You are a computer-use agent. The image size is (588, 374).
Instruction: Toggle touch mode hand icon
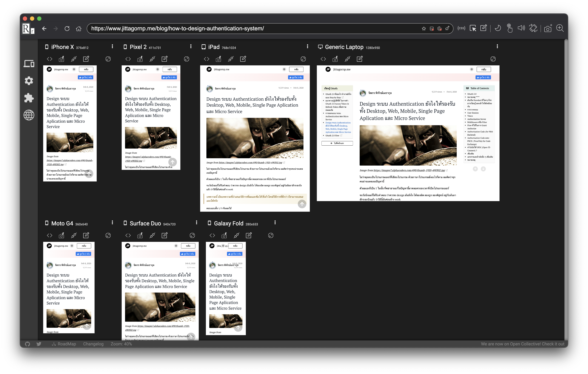click(x=509, y=28)
